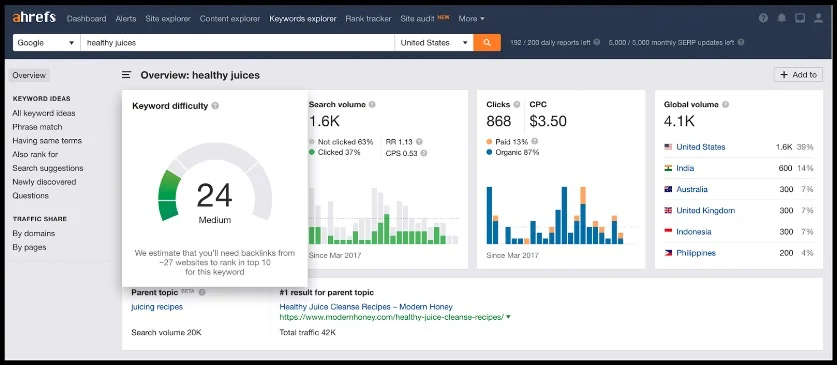Open traffic share By pages
The image size is (837, 365).
coord(29,247)
